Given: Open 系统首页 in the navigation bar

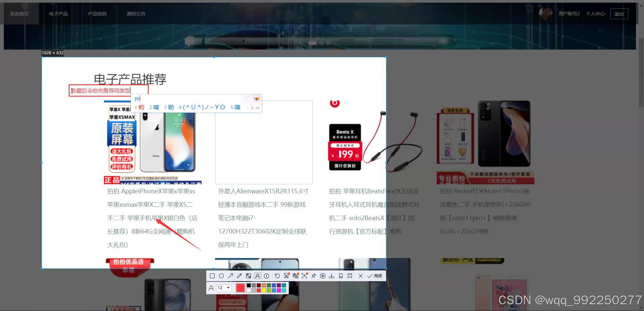Looking at the screenshot, I should tap(19, 14).
